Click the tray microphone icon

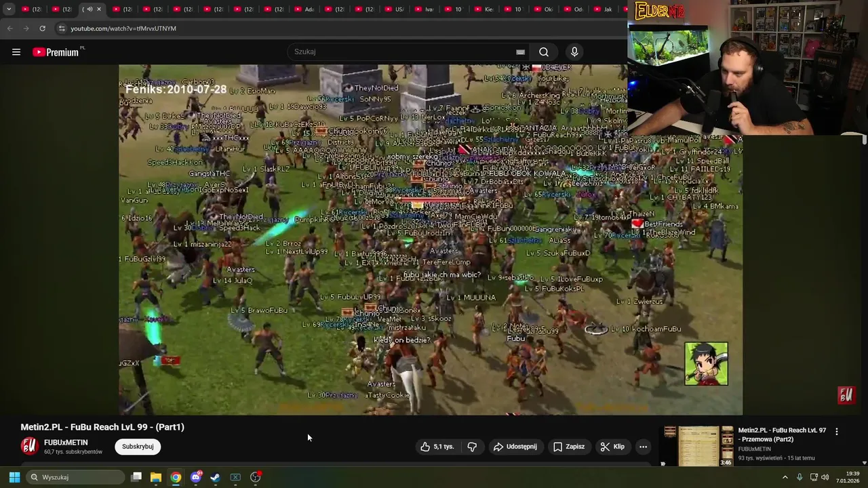pos(800,477)
